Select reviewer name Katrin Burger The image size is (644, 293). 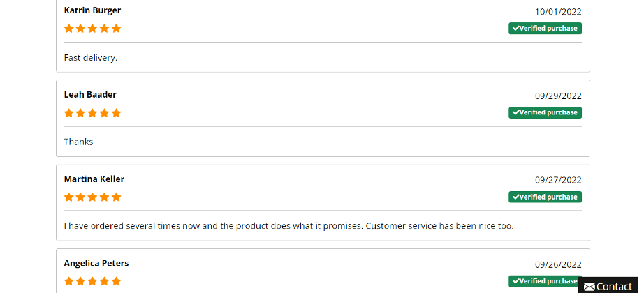point(92,10)
